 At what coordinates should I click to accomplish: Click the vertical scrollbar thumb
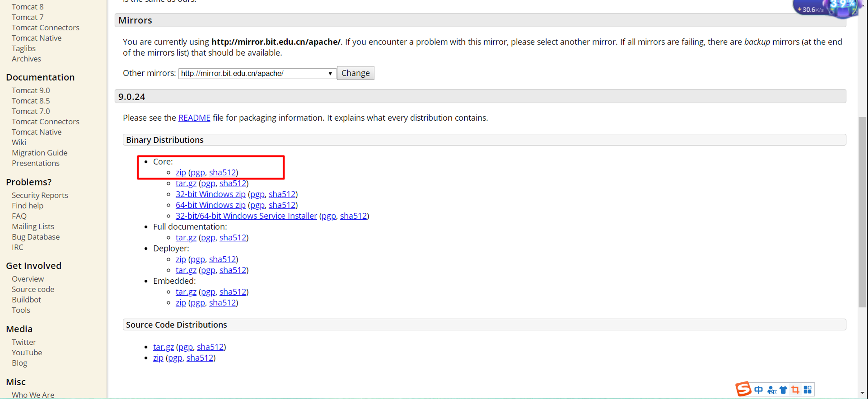863,211
